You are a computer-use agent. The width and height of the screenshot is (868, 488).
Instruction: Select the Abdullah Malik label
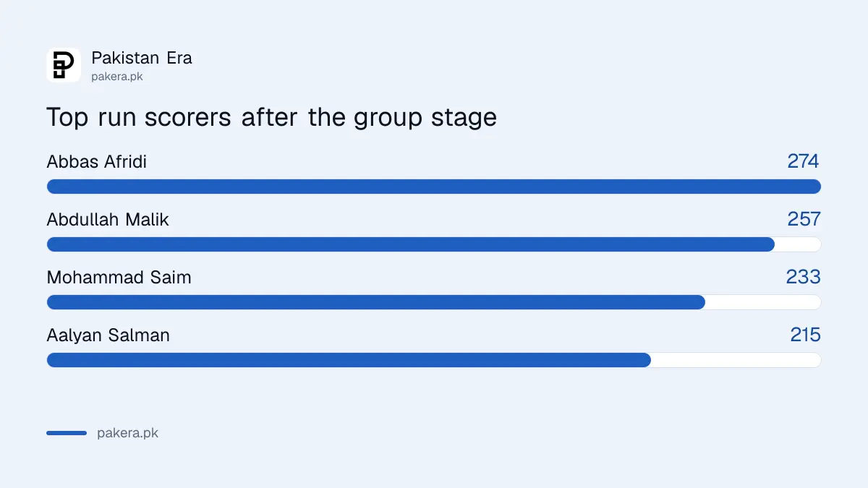click(108, 219)
